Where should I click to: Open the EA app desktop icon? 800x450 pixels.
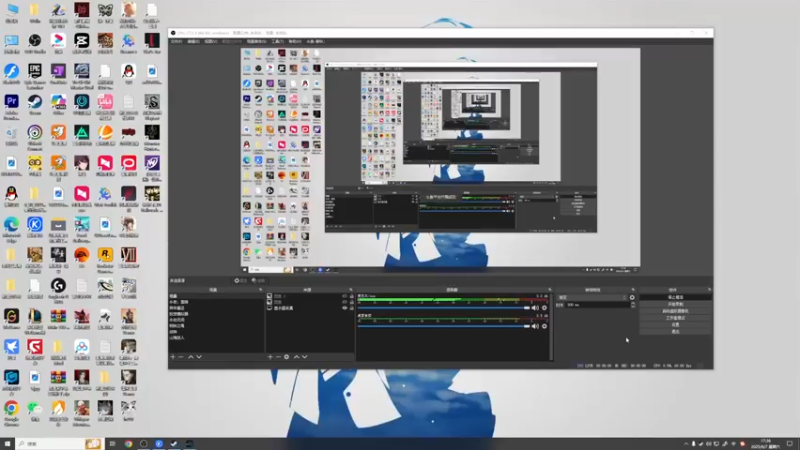[82, 258]
